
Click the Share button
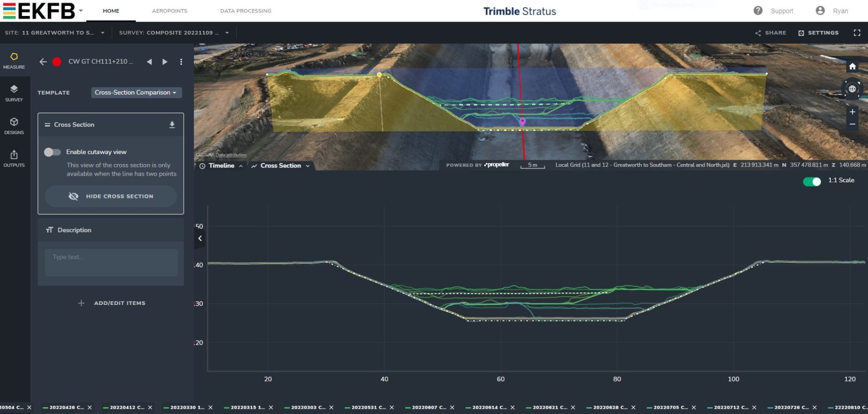tap(771, 33)
